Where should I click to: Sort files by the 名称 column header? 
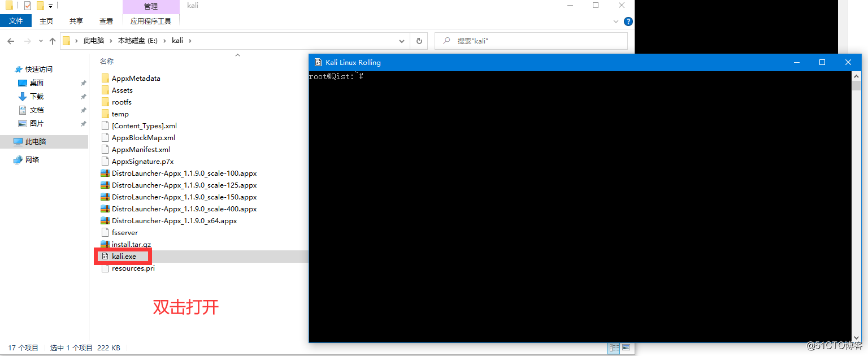107,61
